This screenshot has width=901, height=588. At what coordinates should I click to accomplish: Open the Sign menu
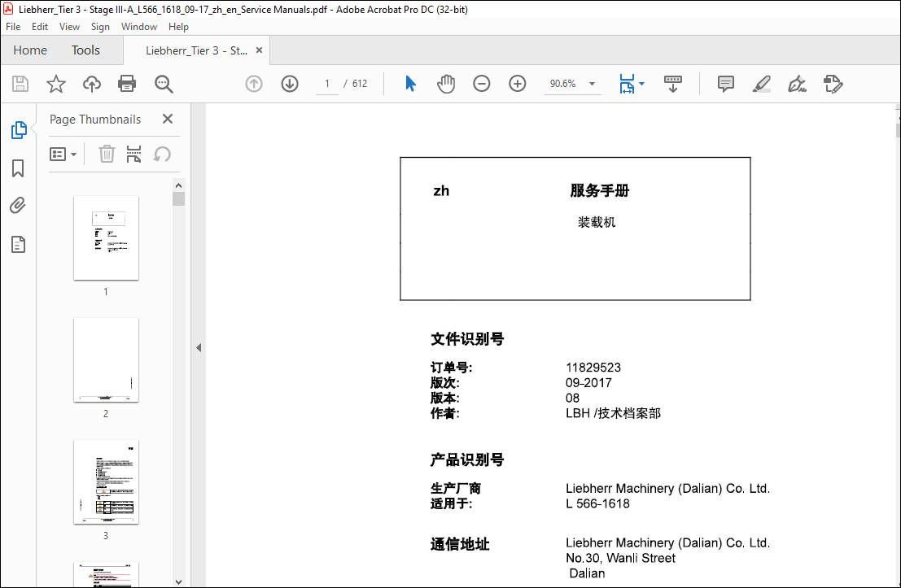tap(100, 26)
